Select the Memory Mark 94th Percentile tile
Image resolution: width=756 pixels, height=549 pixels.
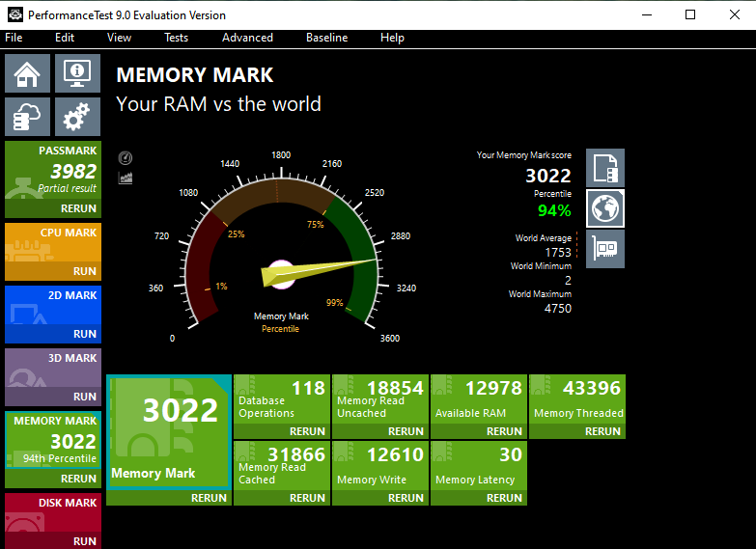pyautogui.click(x=53, y=440)
